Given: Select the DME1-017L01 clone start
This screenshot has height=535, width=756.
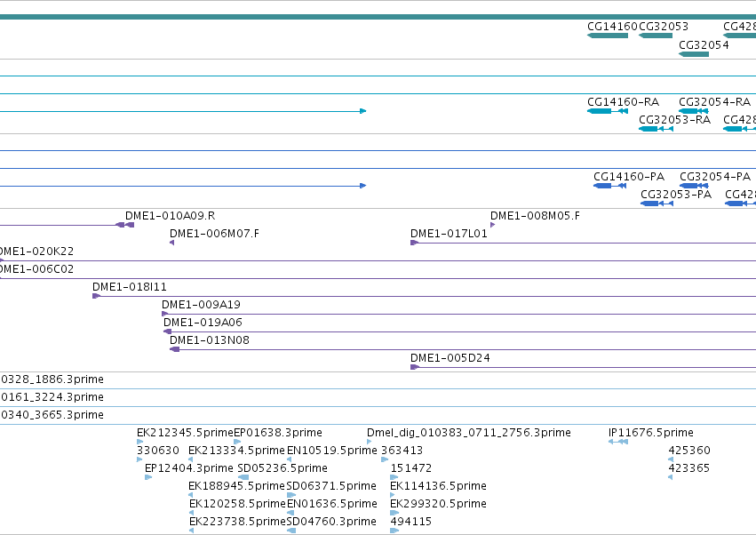Looking at the screenshot, I should [414, 243].
